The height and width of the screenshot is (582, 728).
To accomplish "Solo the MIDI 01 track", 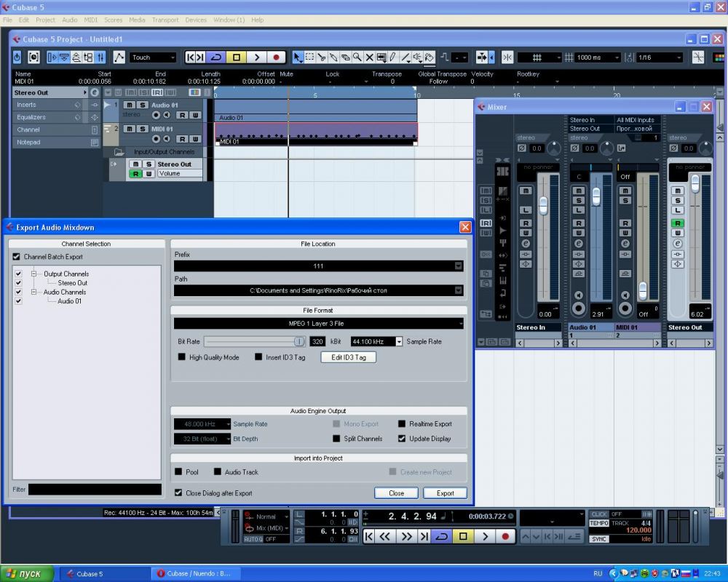I will point(143,129).
